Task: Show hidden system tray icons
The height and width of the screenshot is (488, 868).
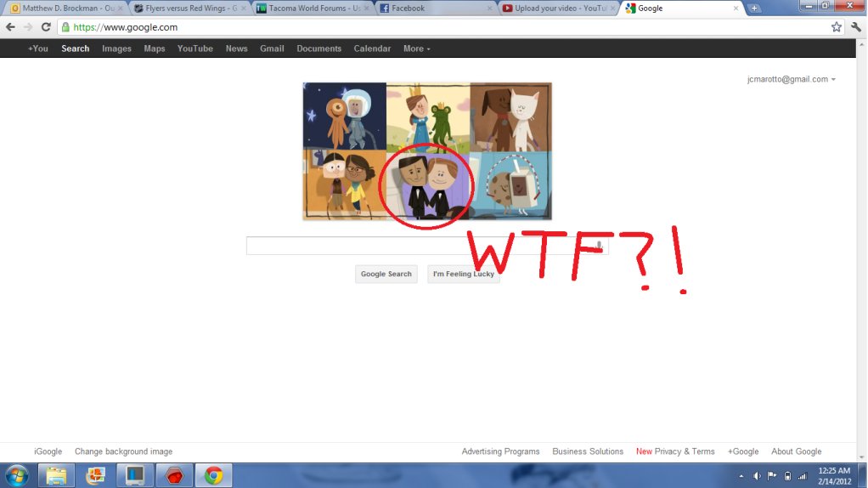Action: point(741,476)
